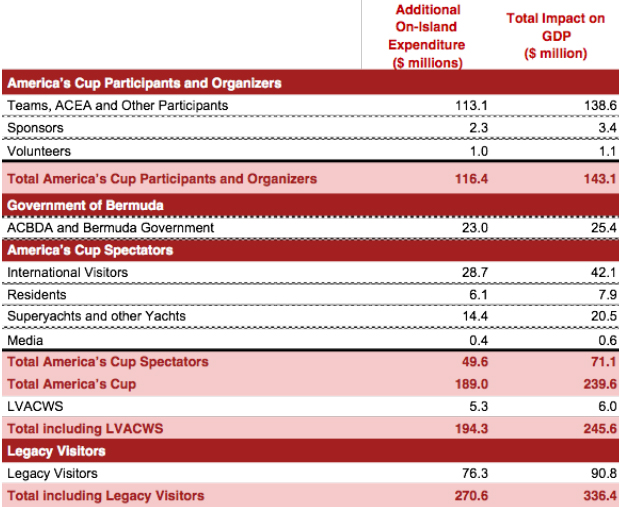Click the 'Teams, ACEA and Other Participants' row label
Image resolution: width=619 pixels, height=507 pixels.
[x=117, y=105]
